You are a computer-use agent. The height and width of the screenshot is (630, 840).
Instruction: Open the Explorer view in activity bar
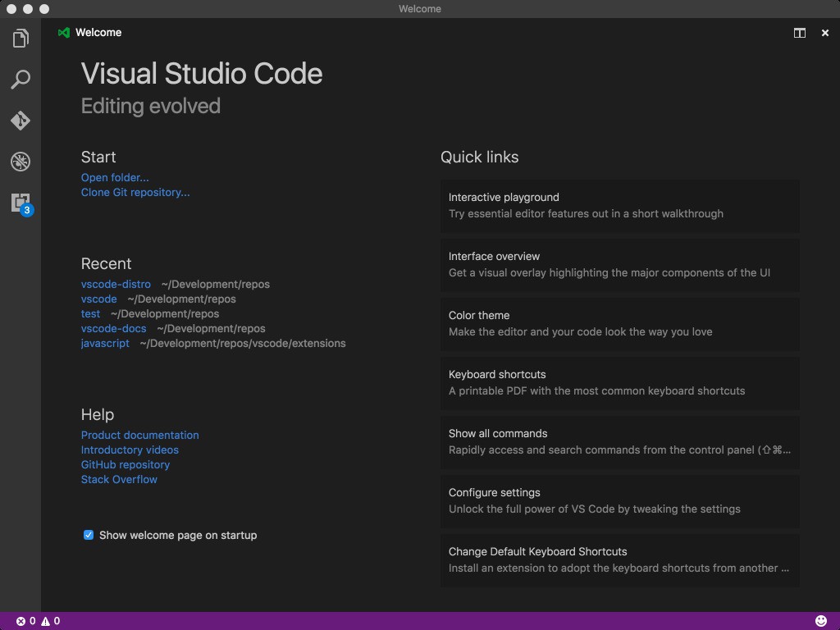21,39
